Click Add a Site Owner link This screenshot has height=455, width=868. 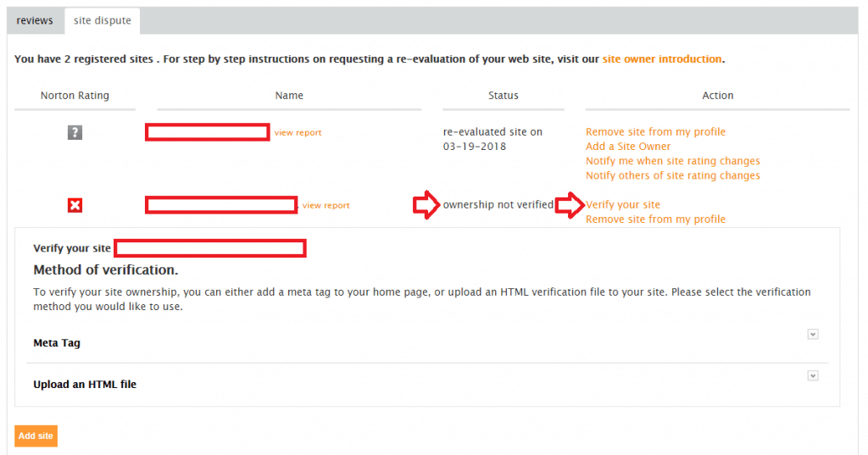pos(628,146)
